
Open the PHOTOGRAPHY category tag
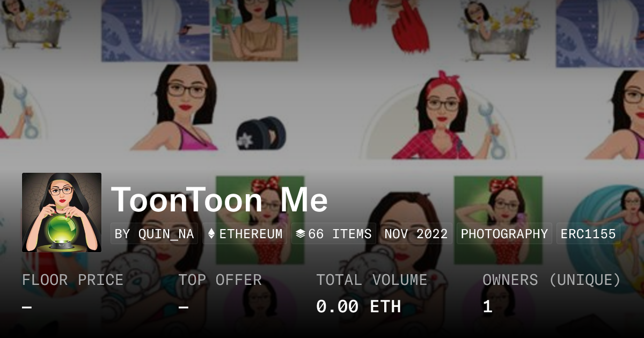[x=504, y=234]
